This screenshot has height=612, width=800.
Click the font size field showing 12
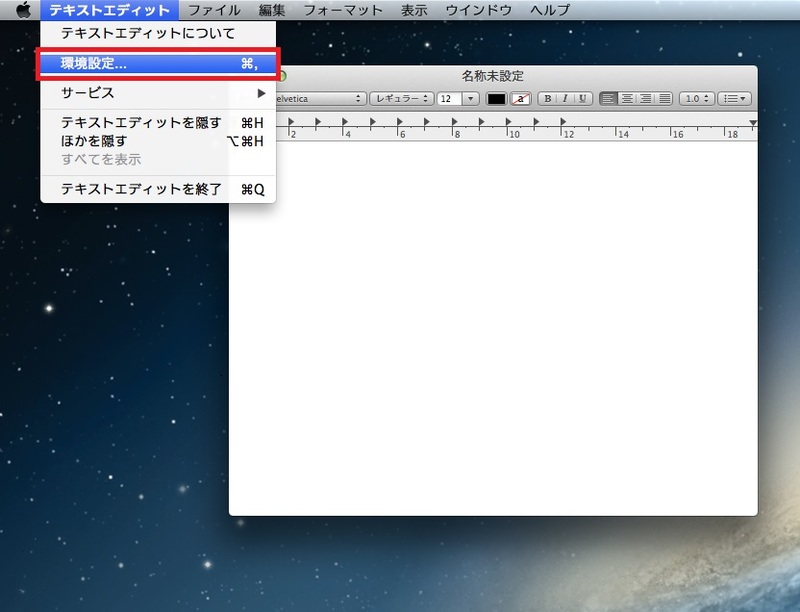coord(449,98)
